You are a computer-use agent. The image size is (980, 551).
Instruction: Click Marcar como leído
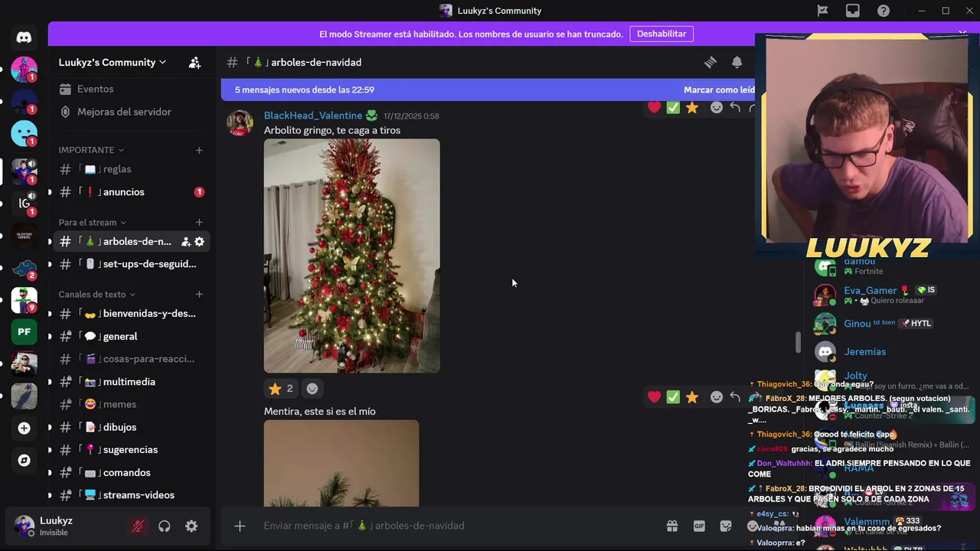[719, 90]
